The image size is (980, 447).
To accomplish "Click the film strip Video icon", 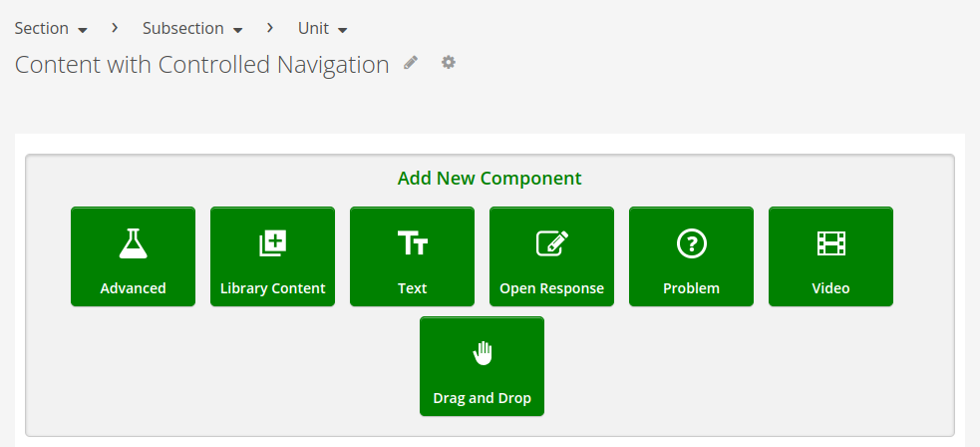I will [830, 242].
